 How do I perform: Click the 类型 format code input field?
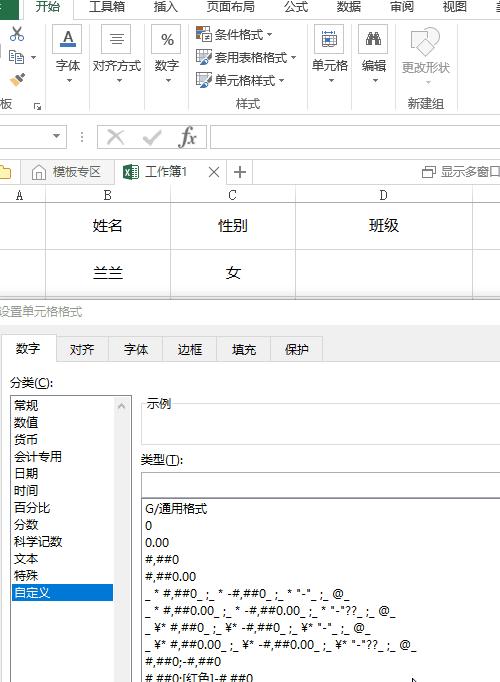point(321,485)
